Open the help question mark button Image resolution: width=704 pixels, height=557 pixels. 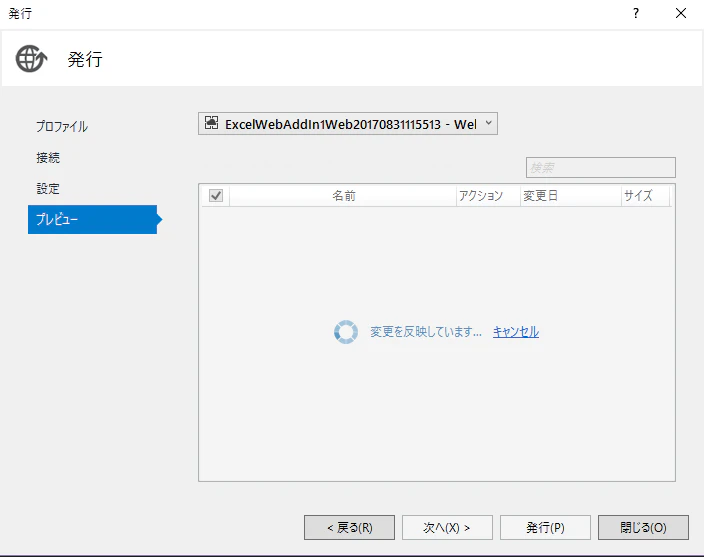click(636, 13)
